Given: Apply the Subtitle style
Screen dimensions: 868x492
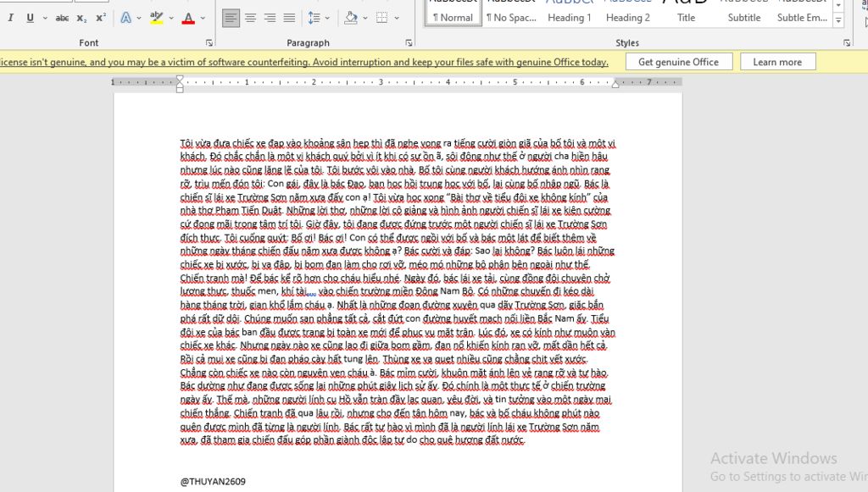Looking at the screenshot, I should click(x=744, y=12).
